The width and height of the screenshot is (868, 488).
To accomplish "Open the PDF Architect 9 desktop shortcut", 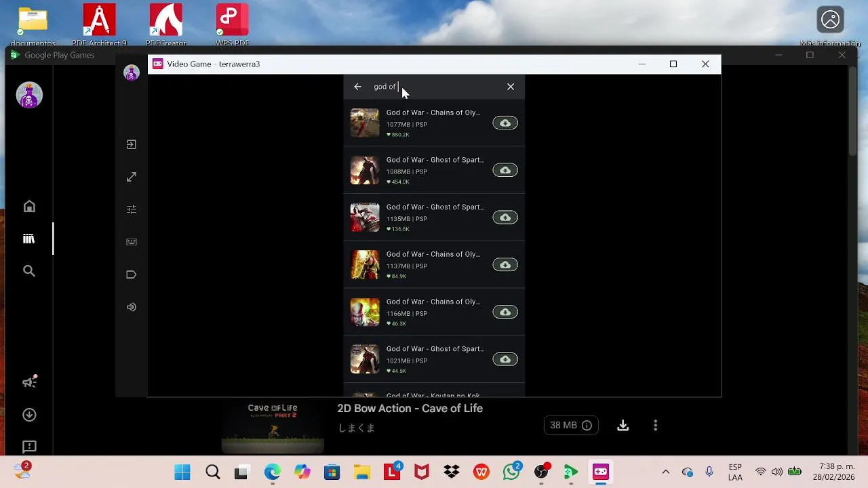I will point(99,24).
